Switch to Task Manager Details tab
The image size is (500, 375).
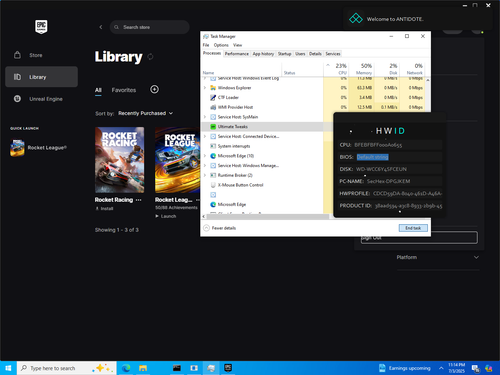tap(315, 54)
